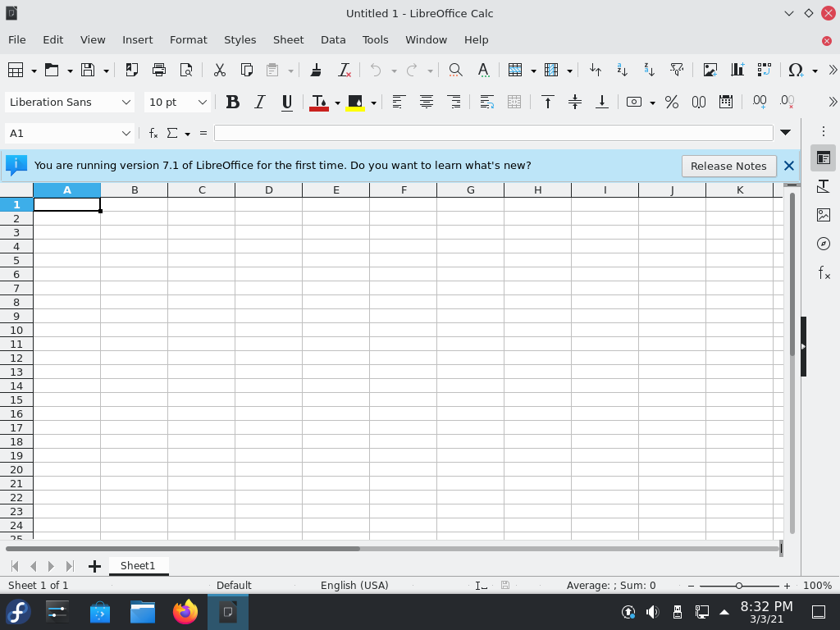Add a new sheet
This screenshot has height=630, width=840.
tap(94, 566)
